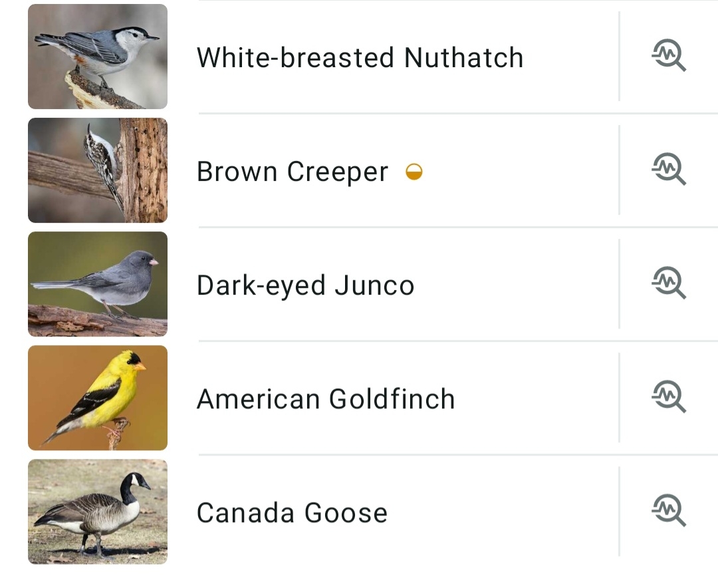718x588 pixels.
Task: Open sound search for Dark-eyed Junco
Action: 668,283
